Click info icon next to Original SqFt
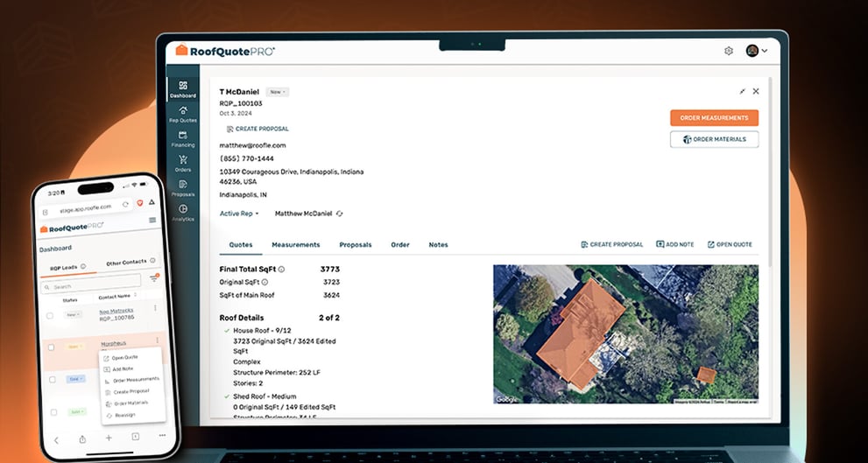Image resolution: width=868 pixels, height=463 pixels. [265, 282]
